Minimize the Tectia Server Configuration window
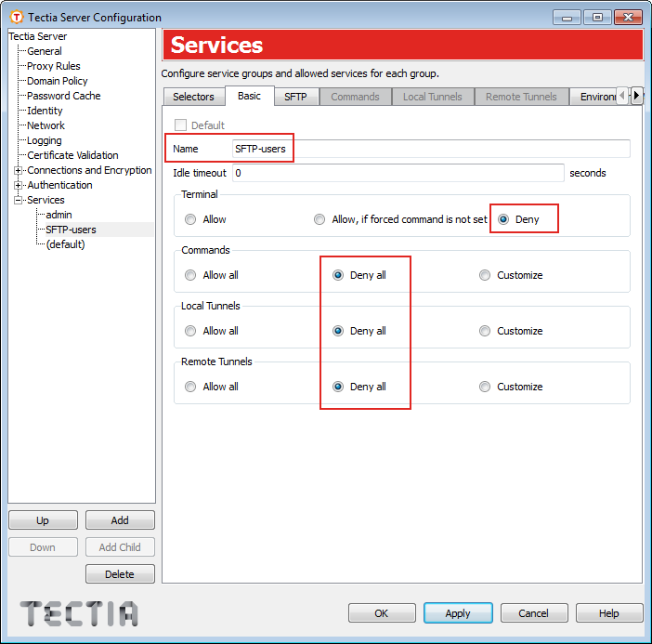 (x=567, y=18)
